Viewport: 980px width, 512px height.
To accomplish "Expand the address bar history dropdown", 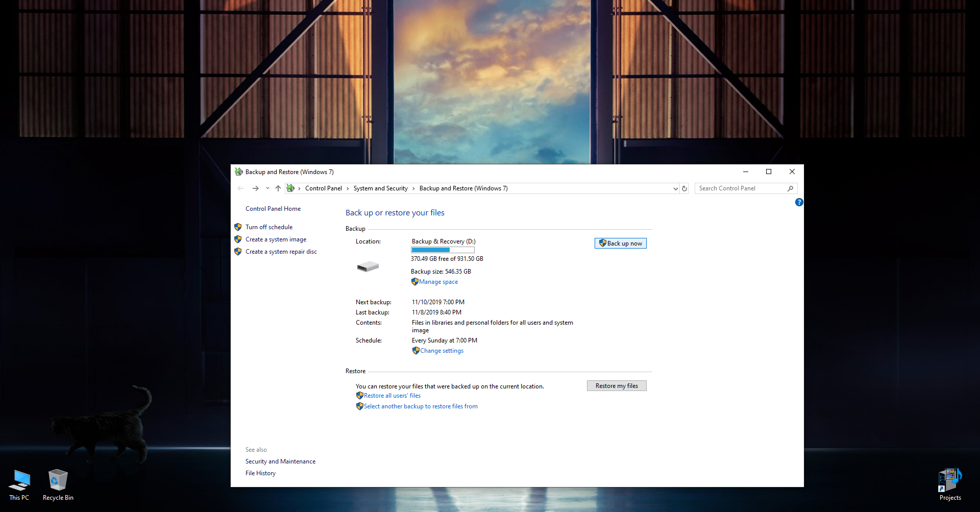I will point(675,188).
